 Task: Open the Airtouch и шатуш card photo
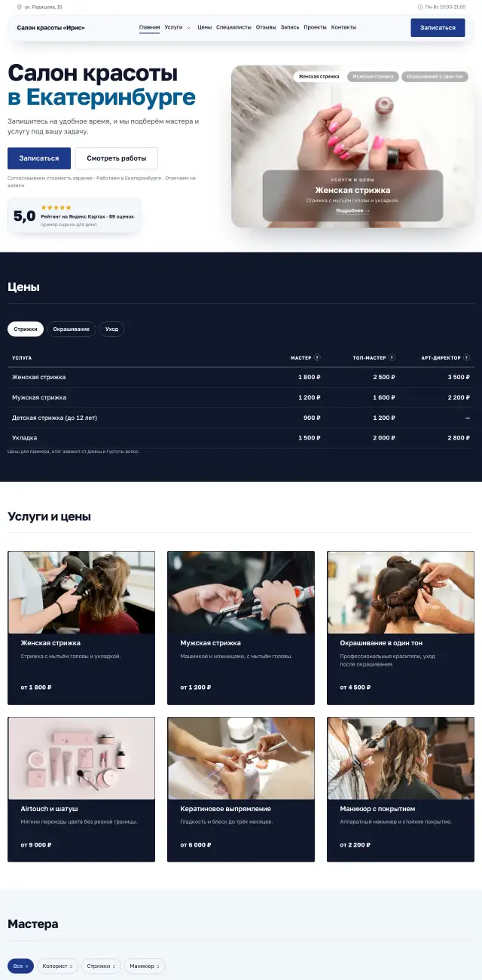81,758
